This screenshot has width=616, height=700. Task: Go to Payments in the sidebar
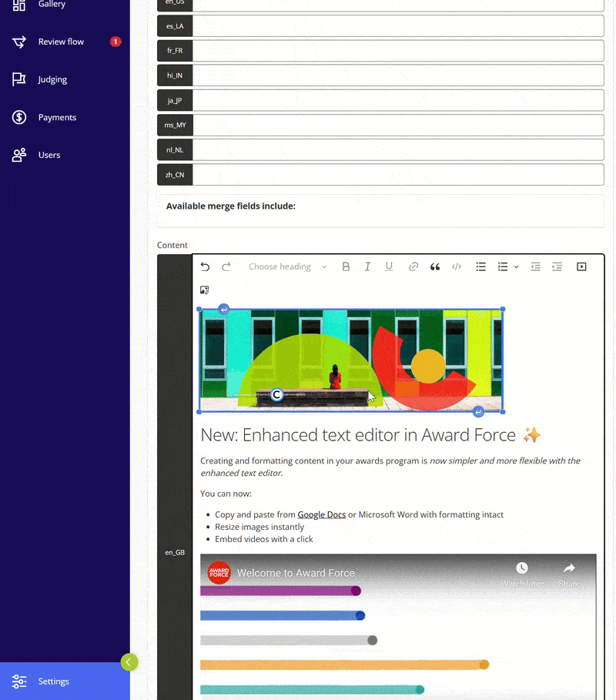[x=57, y=118]
